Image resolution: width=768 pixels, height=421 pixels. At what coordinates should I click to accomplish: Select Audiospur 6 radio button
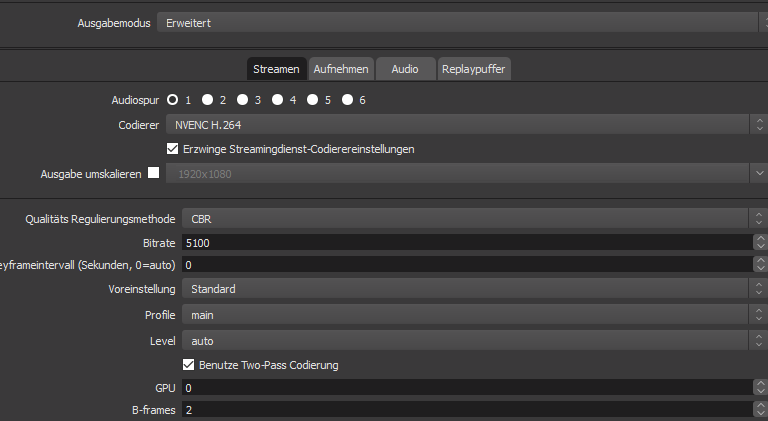348,100
